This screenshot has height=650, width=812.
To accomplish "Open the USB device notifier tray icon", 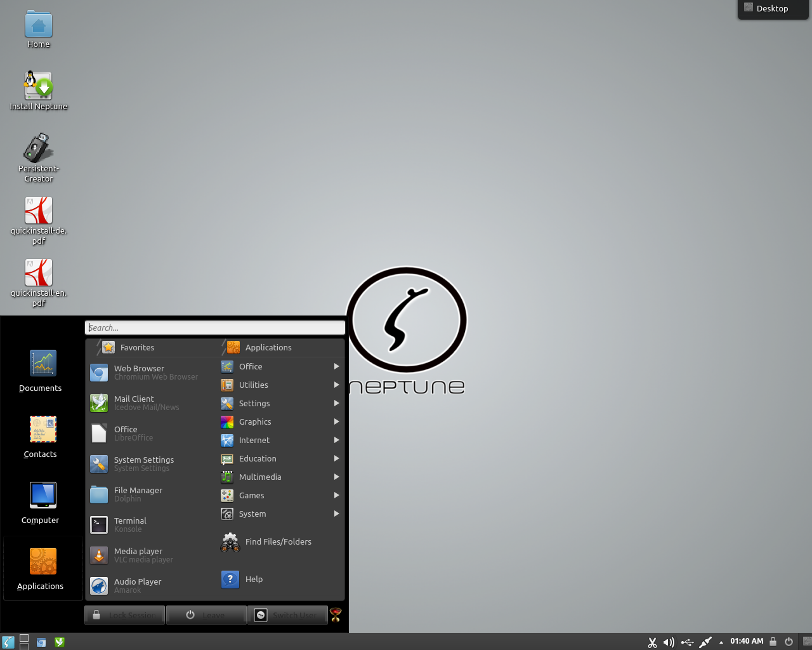I will tap(687, 642).
